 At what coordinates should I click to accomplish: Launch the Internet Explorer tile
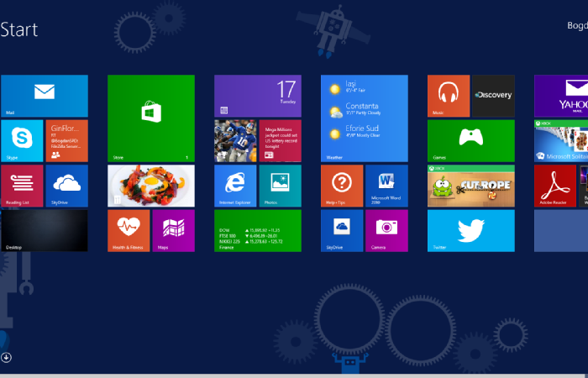tap(235, 186)
